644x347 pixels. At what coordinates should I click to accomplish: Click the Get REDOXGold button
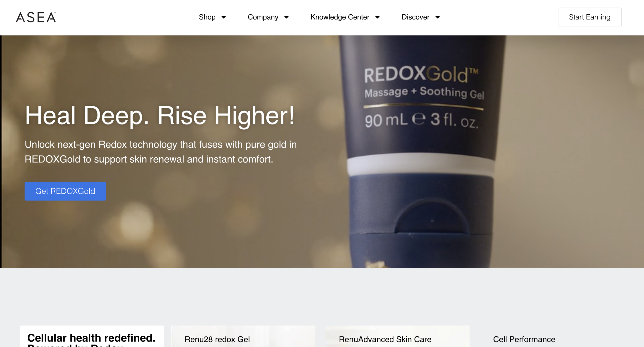65,191
